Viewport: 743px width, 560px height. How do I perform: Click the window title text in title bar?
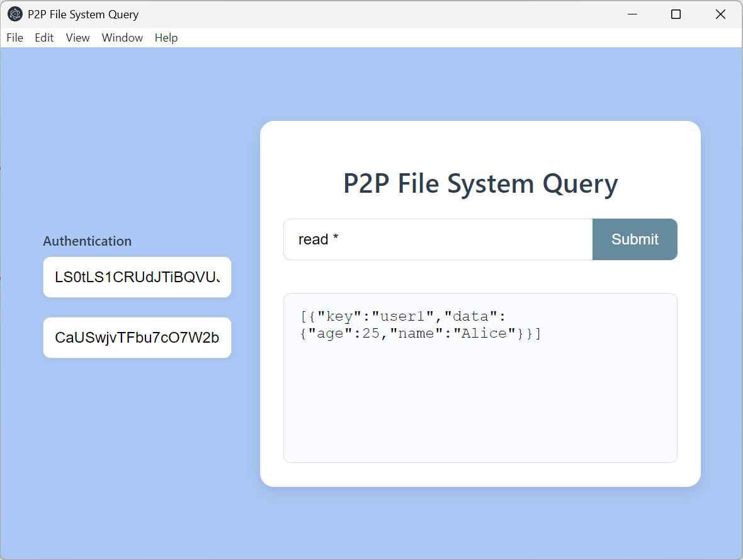pyautogui.click(x=83, y=14)
